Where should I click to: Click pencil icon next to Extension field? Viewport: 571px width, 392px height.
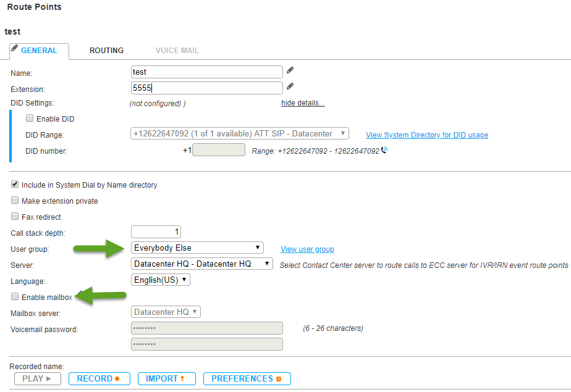pyautogui.click(x=290, y=86)
